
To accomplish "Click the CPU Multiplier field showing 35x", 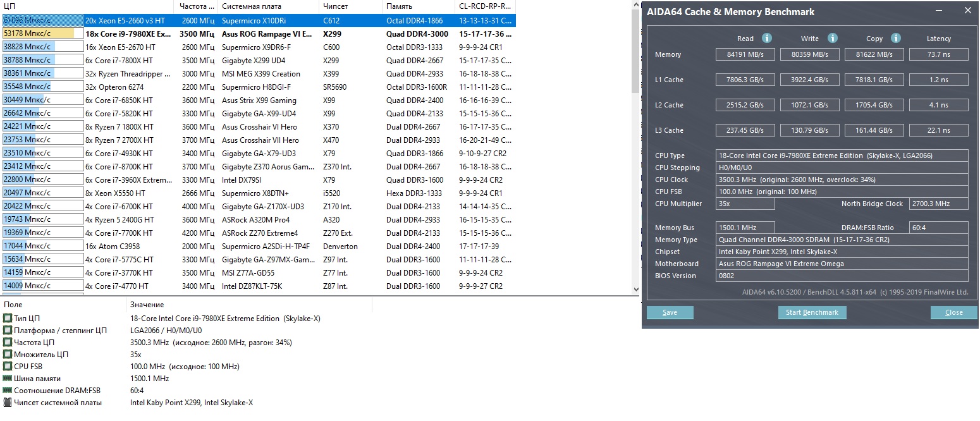I will (x=745, y=204).
